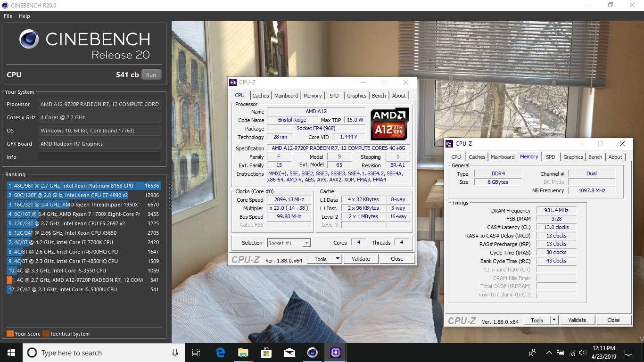Open Task View from taskbar
This screenshot has width=644, height=362.
coord(196,353)
